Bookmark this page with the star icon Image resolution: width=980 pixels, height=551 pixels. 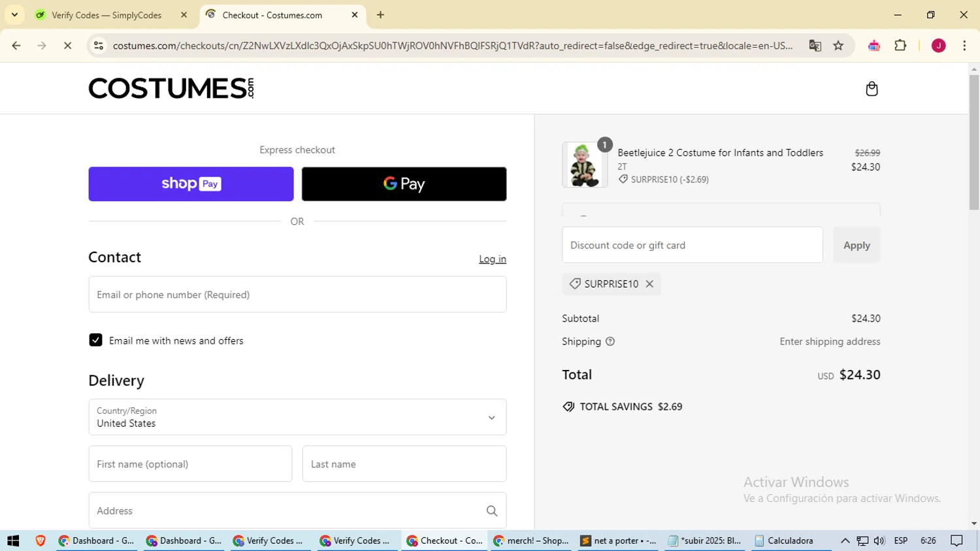pos(838,46)
